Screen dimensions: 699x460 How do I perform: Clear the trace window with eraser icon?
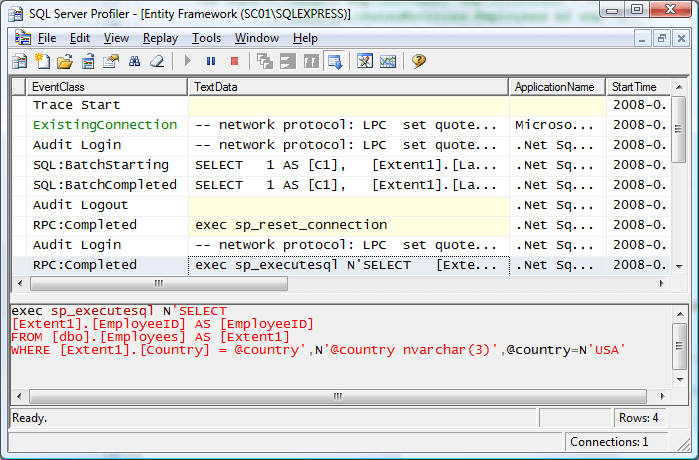point(157,61)
